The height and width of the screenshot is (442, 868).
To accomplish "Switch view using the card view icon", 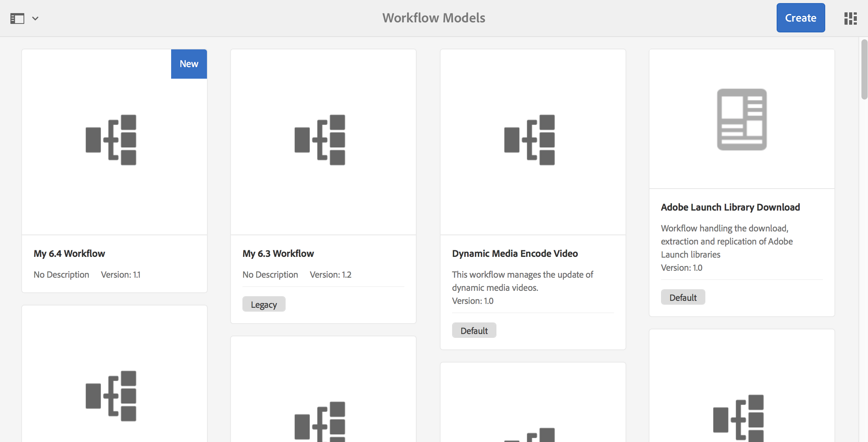I will tap(850, 18).
